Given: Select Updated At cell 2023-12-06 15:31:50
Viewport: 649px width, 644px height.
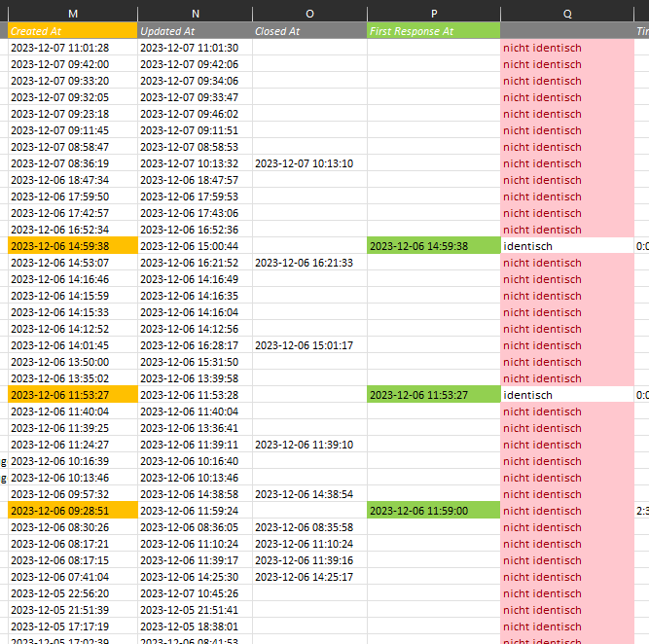Looking at the screenshot, I should point(195,362).
